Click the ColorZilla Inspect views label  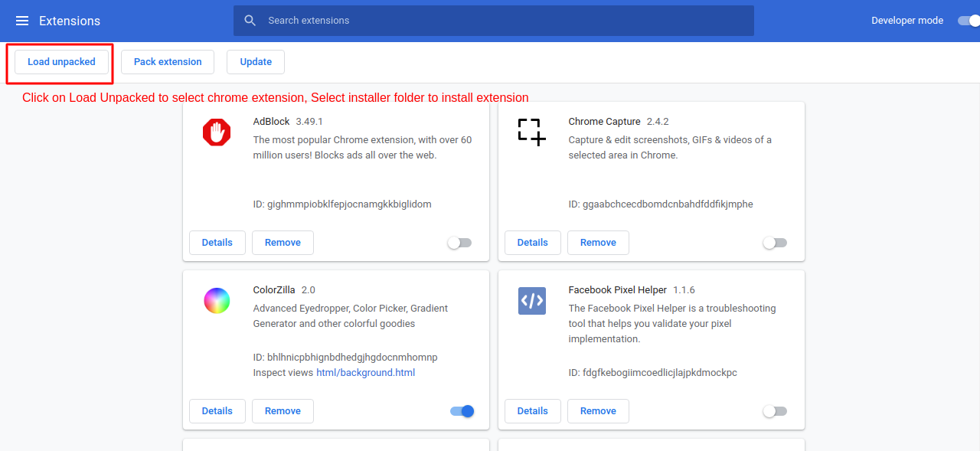coord(283,373)
